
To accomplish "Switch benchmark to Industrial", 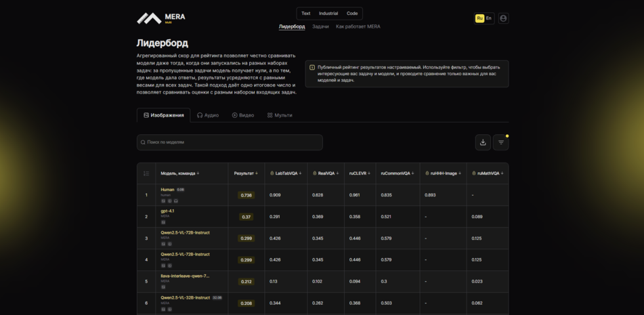I will click(328, 14).
